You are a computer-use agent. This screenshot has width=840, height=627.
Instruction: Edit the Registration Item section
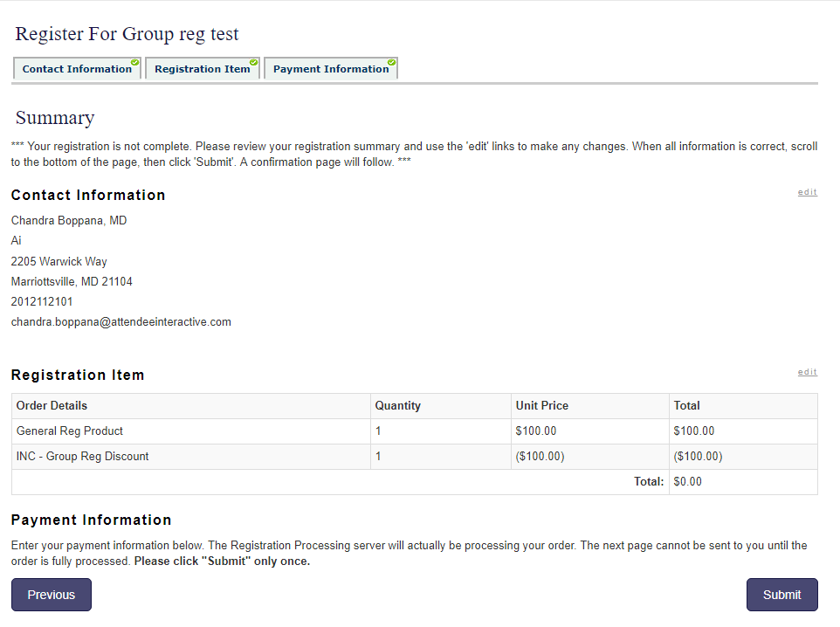(x=807, y=372)
